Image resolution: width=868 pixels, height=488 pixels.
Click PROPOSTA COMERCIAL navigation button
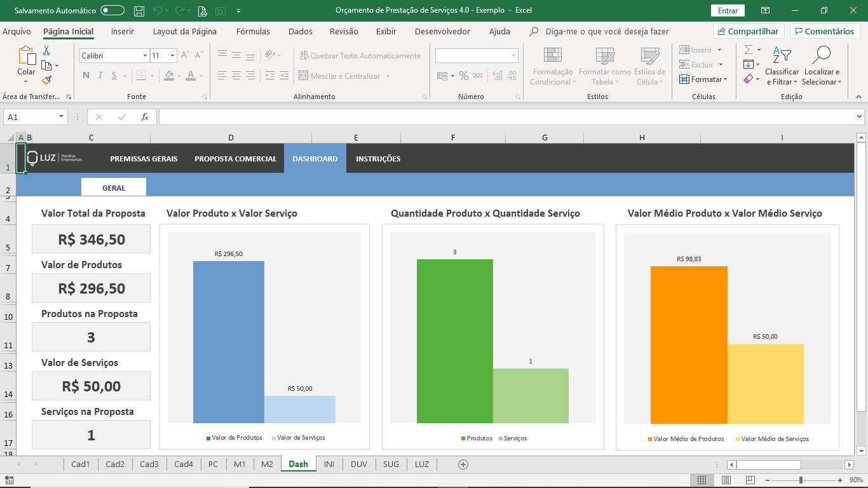236,159
